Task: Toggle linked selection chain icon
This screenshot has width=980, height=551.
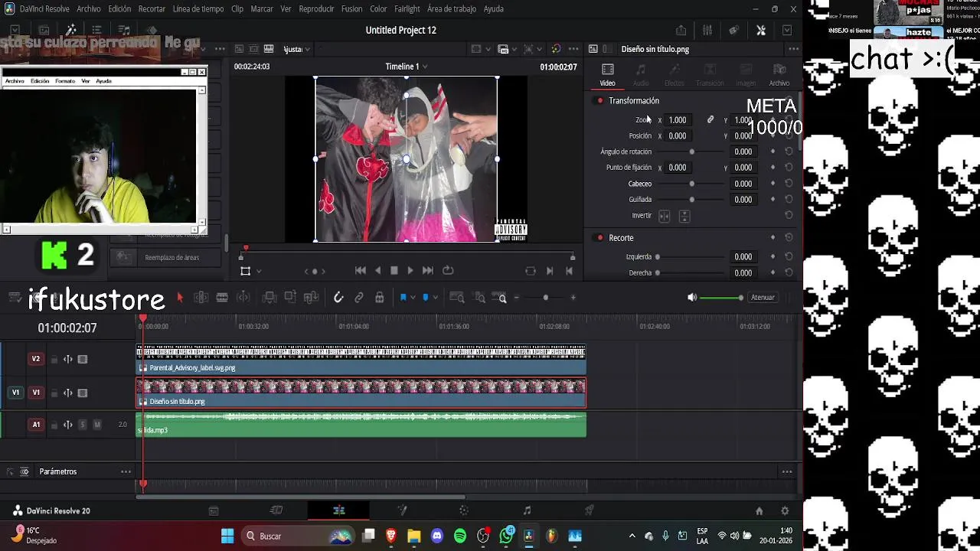Action: pyautogui.click(x=359, y=298)
